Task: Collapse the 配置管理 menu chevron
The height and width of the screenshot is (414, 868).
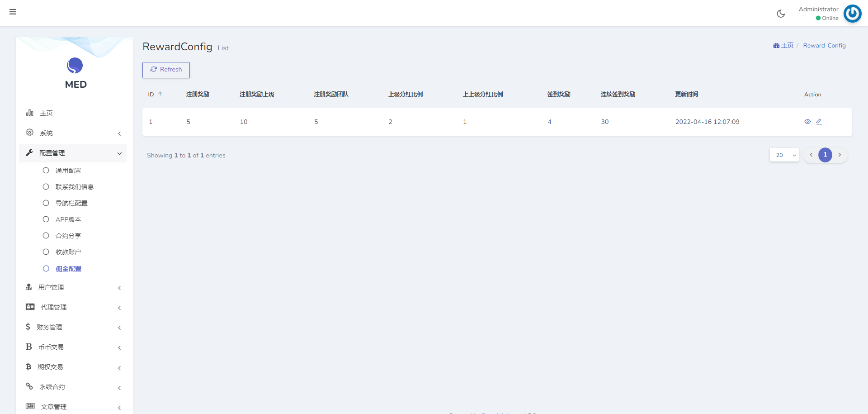Action: [x=119, y=153]
